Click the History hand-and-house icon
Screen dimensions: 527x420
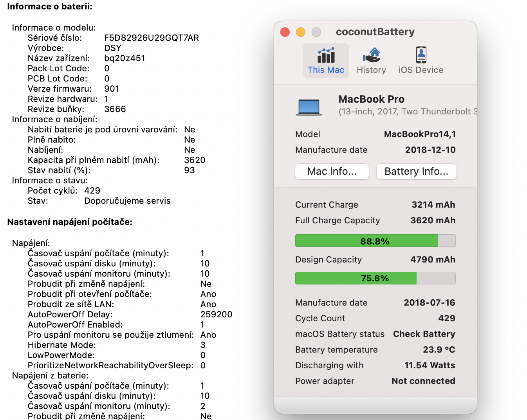click(x=371, y=55)
